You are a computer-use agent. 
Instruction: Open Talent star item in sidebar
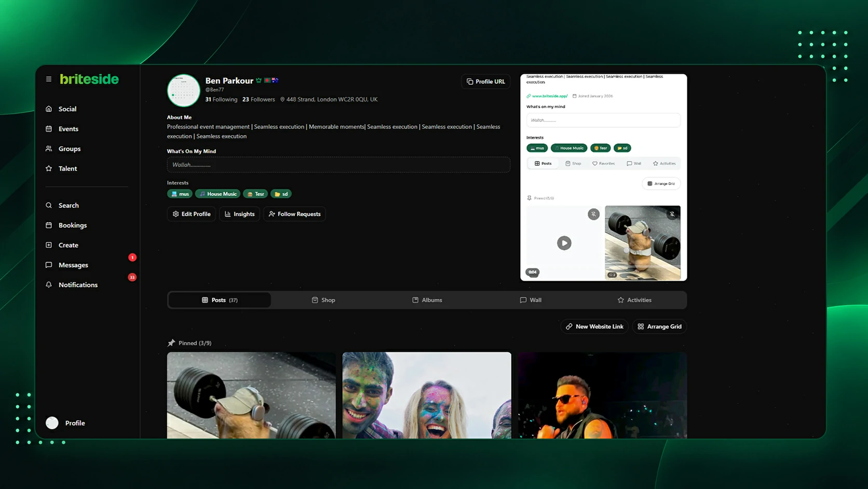[x=61, y=168]
